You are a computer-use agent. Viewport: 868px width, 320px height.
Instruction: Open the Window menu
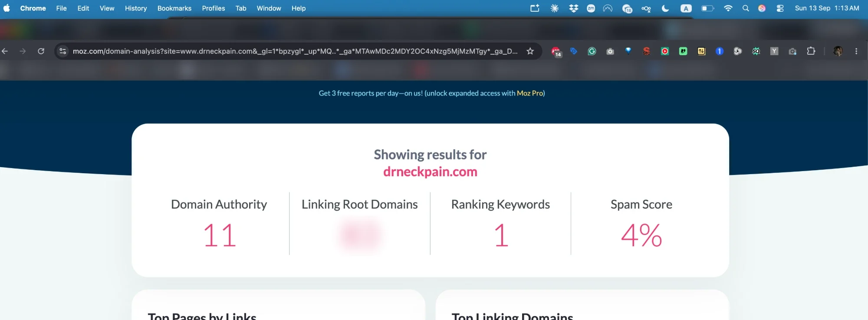pos(269,8)
